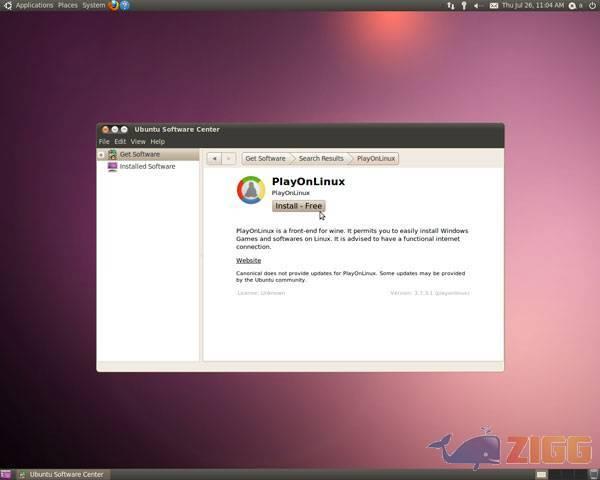Click the clock showing Thu Jul 26
The image size is (600, 480).
(x=533, y=5)
